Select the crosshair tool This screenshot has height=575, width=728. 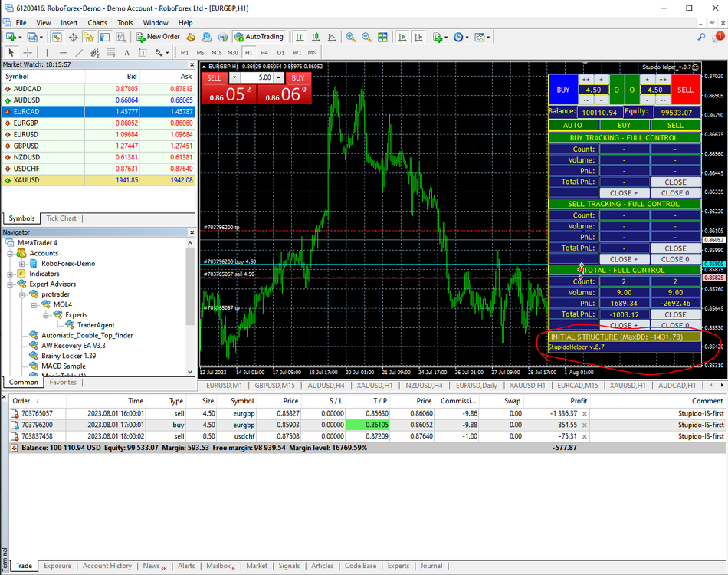(x=28, y=52)
